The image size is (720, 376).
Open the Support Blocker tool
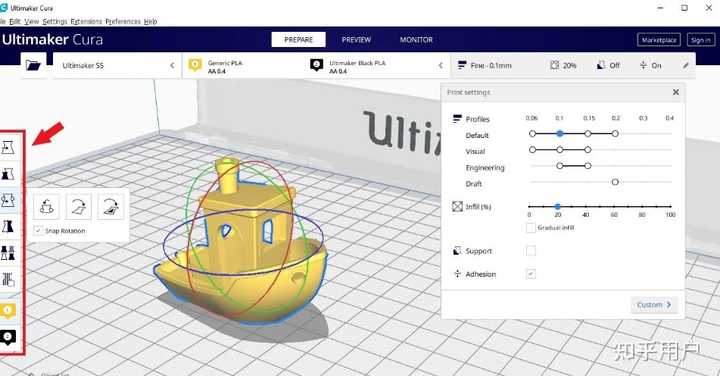click(x=8, y=279)
